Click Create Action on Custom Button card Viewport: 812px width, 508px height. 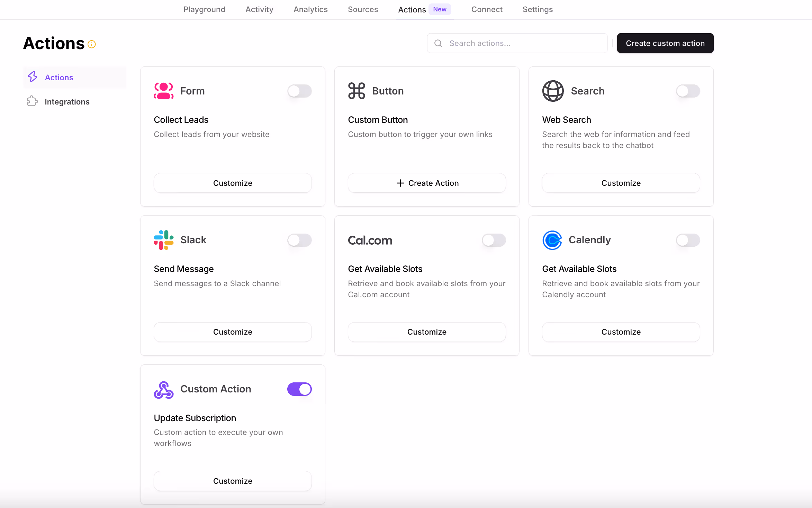pos(427,183)
